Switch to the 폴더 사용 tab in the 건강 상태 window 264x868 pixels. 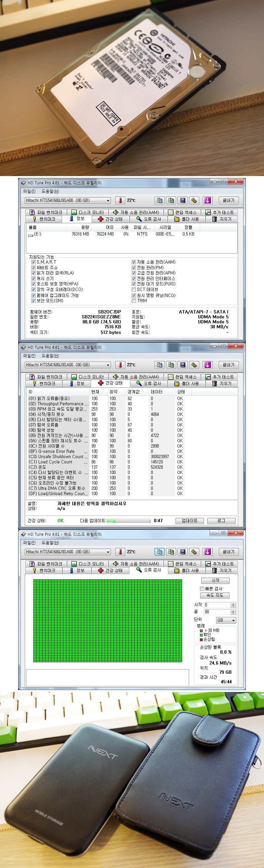(x=186, y=383)
